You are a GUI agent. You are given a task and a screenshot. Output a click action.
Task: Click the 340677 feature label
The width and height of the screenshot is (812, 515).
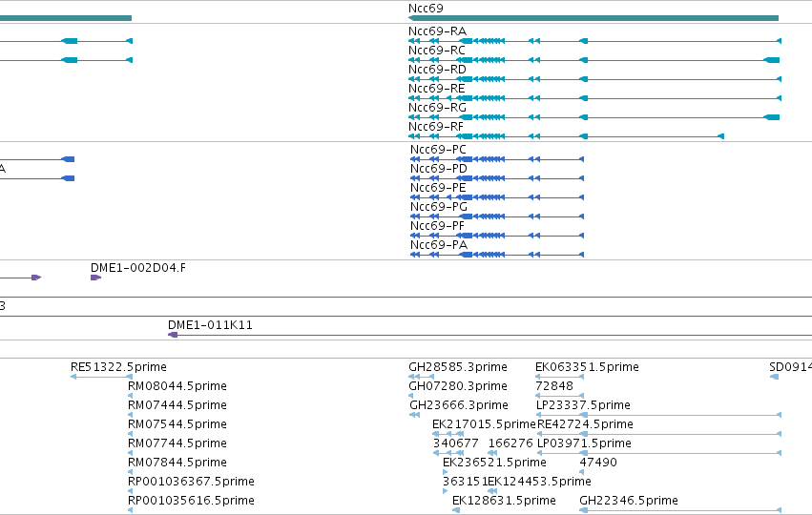(456, 443)
